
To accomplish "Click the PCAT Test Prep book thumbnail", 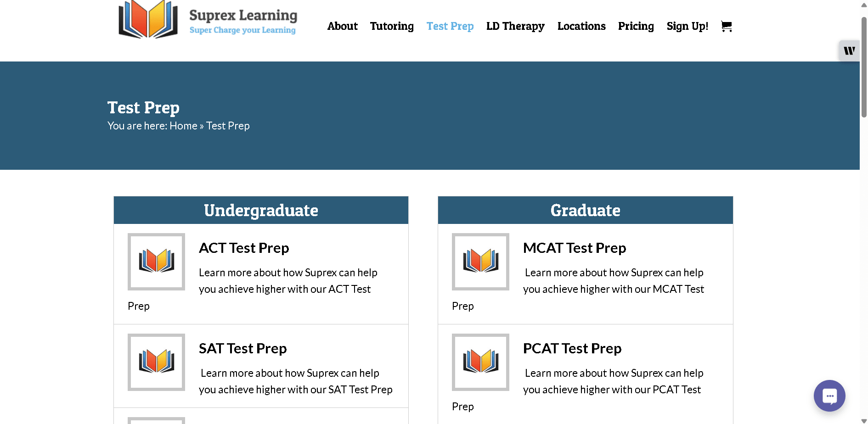I will (x=480, y=362).
